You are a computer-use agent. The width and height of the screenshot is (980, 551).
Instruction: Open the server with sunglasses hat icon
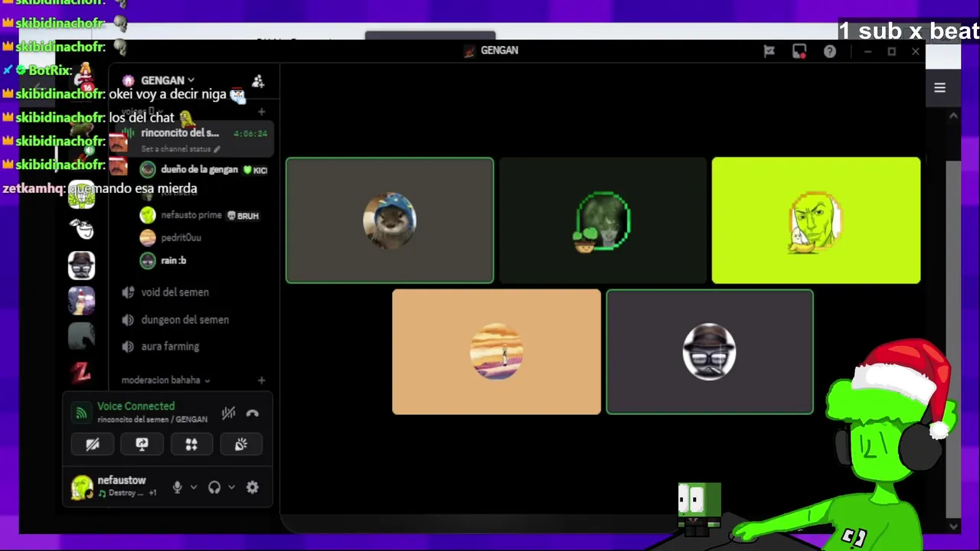click(x=82, y=265)
